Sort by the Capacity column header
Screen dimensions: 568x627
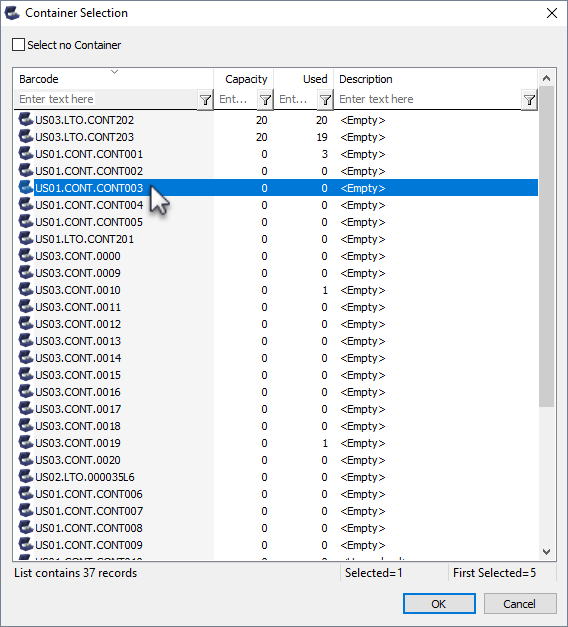[244, 79]
